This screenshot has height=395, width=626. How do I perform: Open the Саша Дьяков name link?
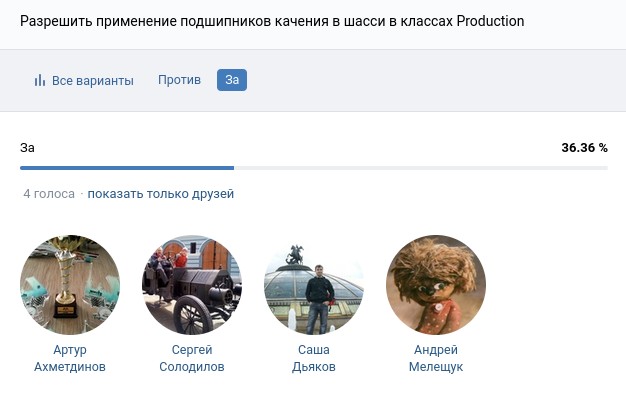314,358
